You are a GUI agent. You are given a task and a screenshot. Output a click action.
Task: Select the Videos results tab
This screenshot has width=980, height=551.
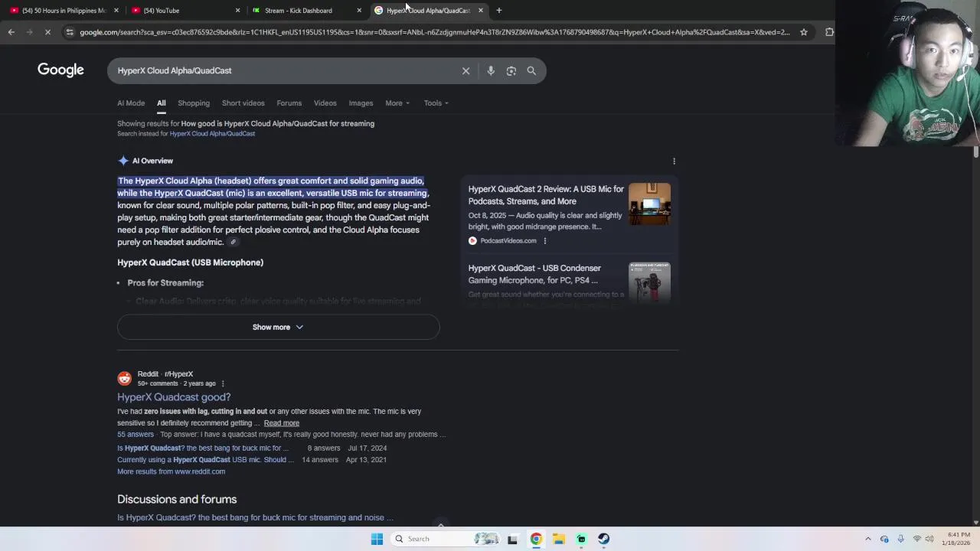tap(325, 103)
